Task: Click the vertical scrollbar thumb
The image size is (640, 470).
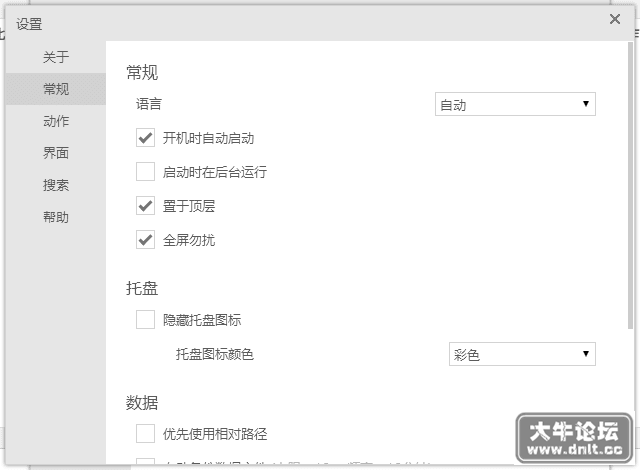Action: point(631,185)
